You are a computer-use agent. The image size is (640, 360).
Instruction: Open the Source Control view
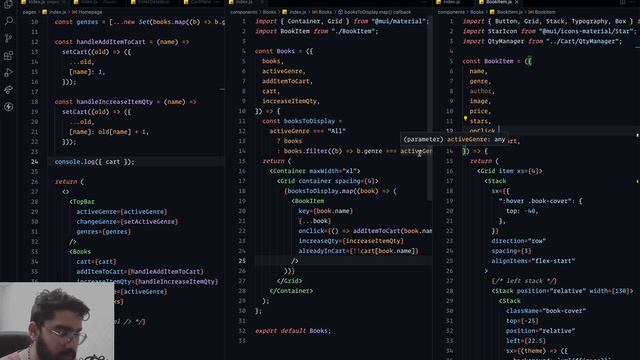[8, 38]
